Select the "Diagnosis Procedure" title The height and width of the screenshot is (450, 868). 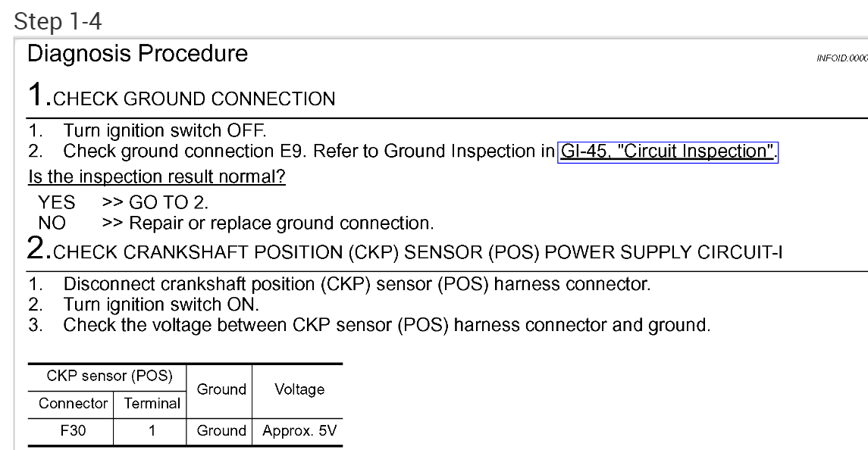click(x=136, y=54)
